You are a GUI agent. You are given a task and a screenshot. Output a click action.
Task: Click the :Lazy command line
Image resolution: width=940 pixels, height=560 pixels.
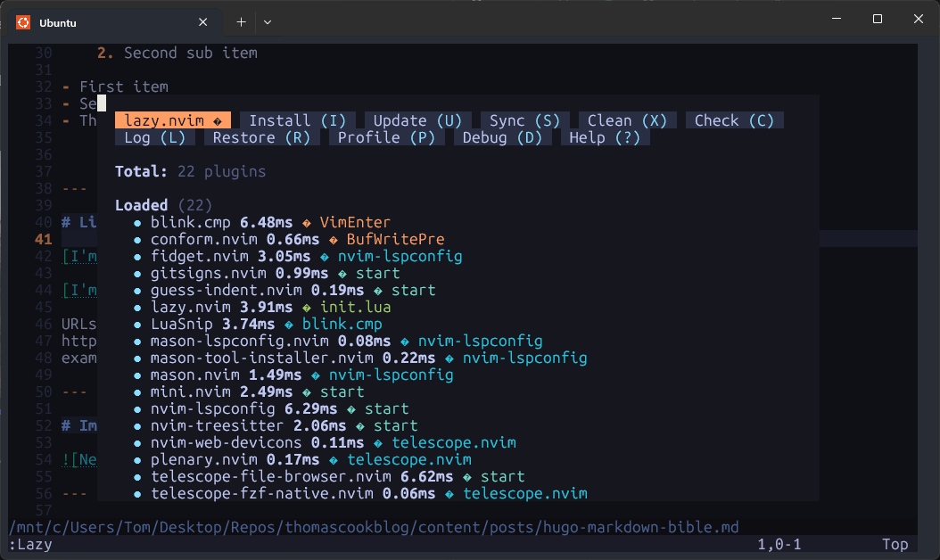[x=30, y=545]
